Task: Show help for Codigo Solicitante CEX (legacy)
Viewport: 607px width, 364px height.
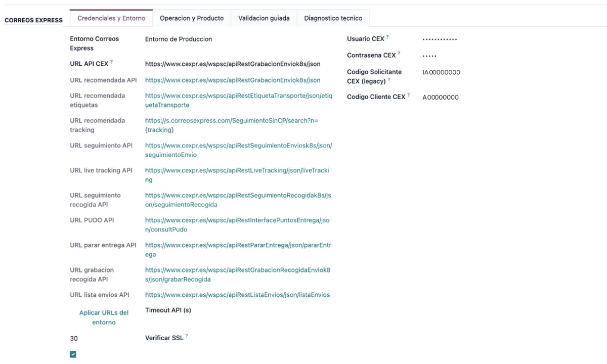Action: pos(389,79)
